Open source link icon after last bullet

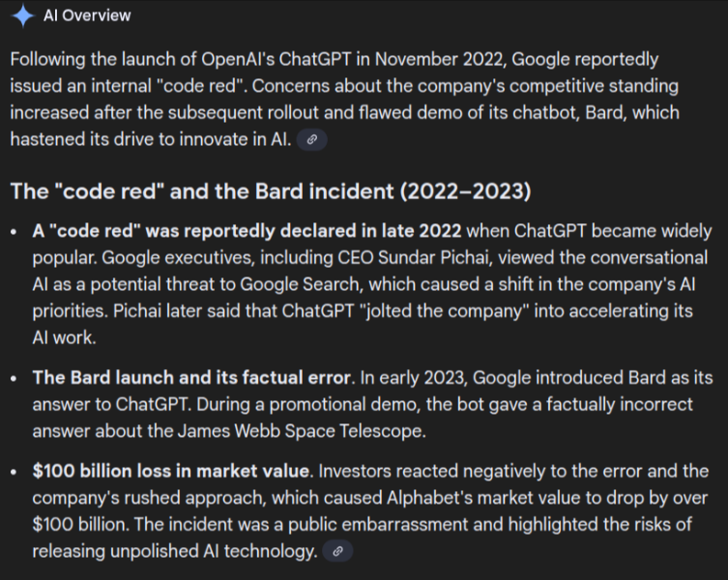[337, 552]
